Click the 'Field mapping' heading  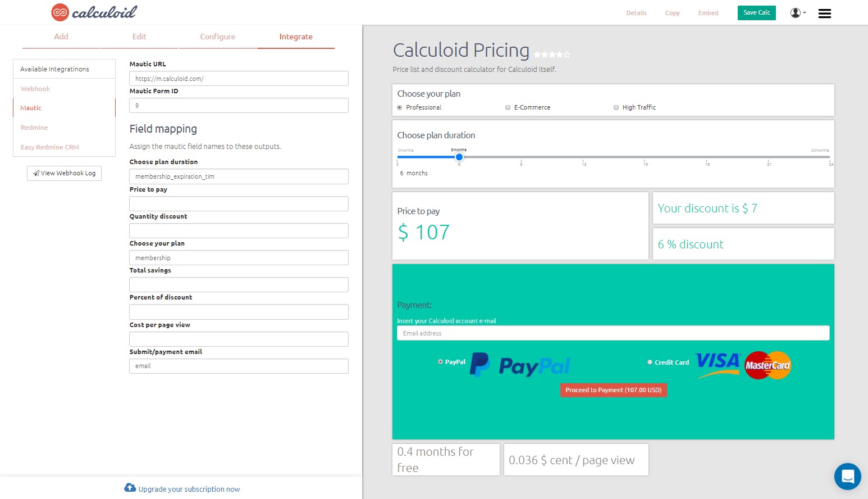[163, 129]
